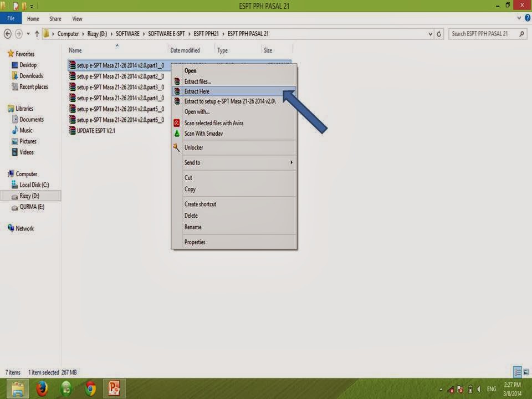The height and width of the screenshot is (399, 532).
Task: Select the UPDATE ESPT V2.1 archive icon
Action: pos(72,130)
